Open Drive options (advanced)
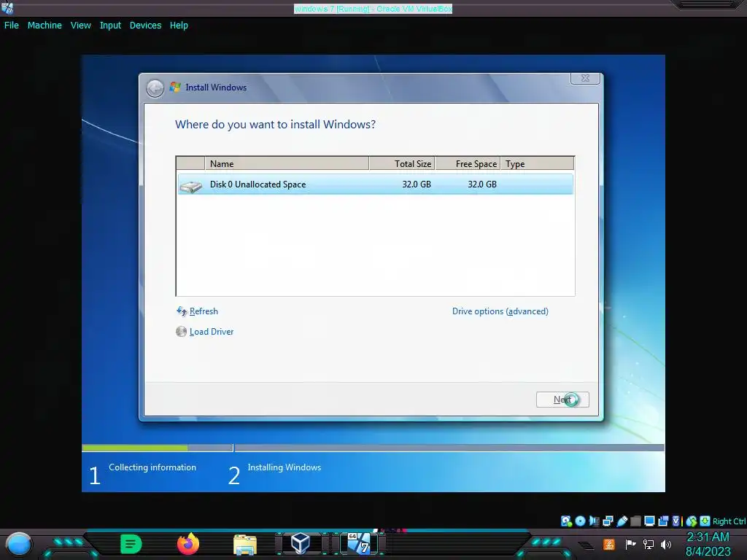Image resolution: width=747 pixels, height=560 pixels. click(x=500, y=311)
